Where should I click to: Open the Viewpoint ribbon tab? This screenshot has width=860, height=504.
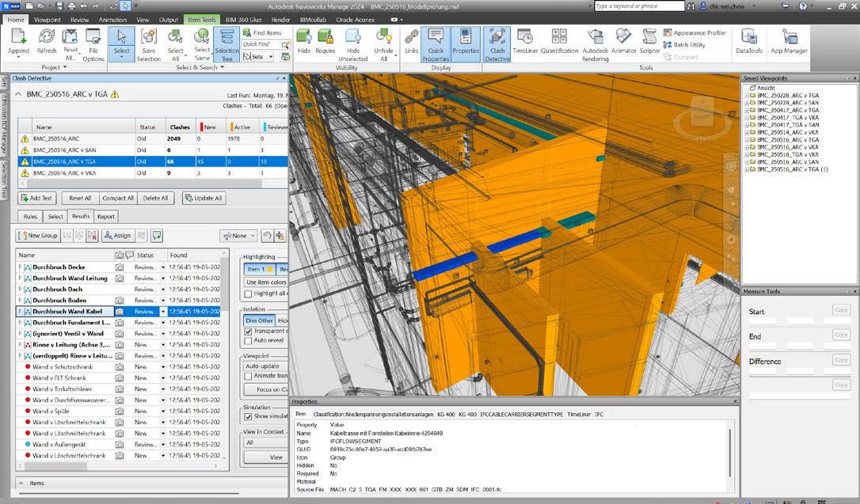click(x=47, y=19)
